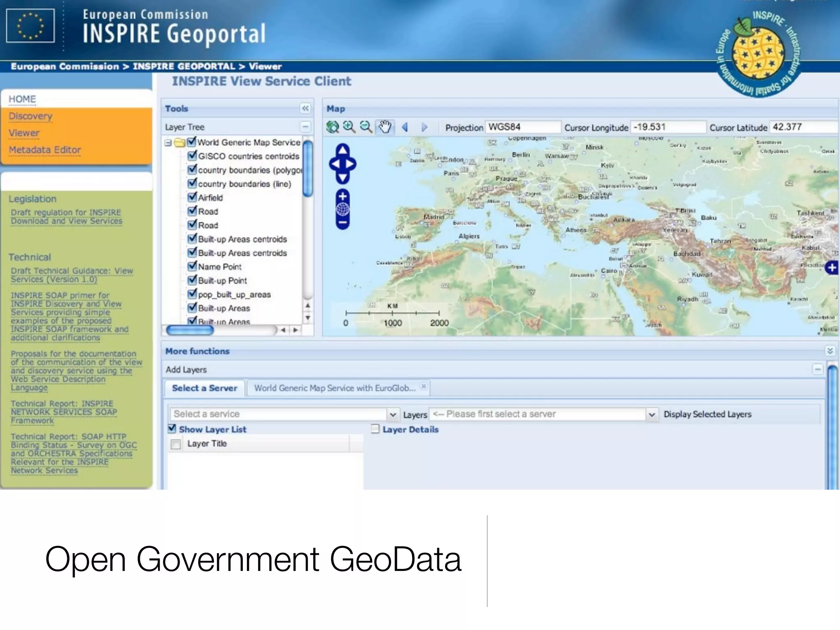Click the INSPIRE pineapple logo
This screenshot has width=840, height=630.
(x=758, y=53)
